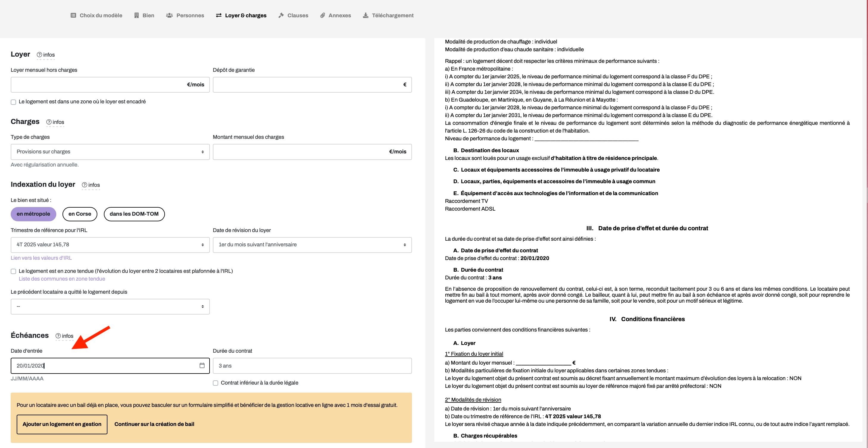Click the 'III. Date de prise d'effet et durée du contrat' heading
Image resolution: width=868 pixels, height=448 pixels.
tap(647, 228)
